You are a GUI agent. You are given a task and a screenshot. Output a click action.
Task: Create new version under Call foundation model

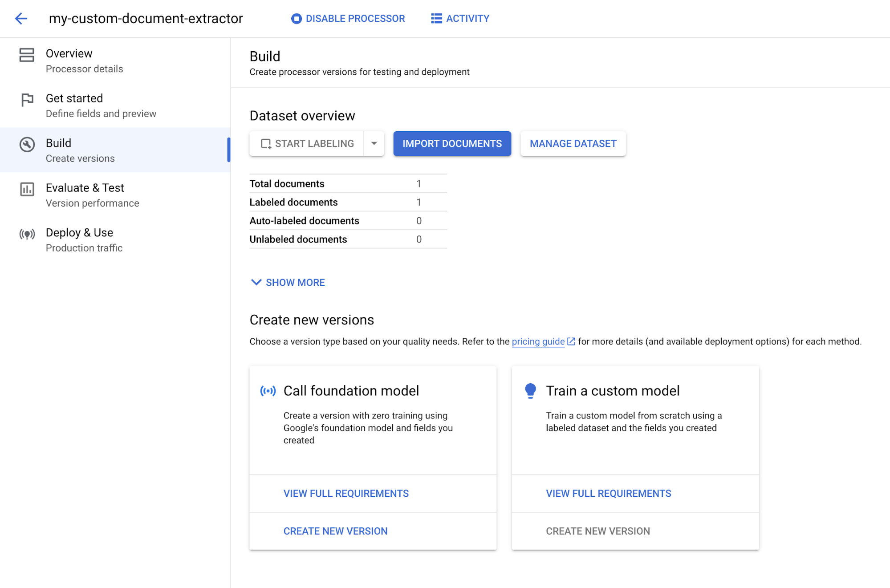(x=335, y=531)
